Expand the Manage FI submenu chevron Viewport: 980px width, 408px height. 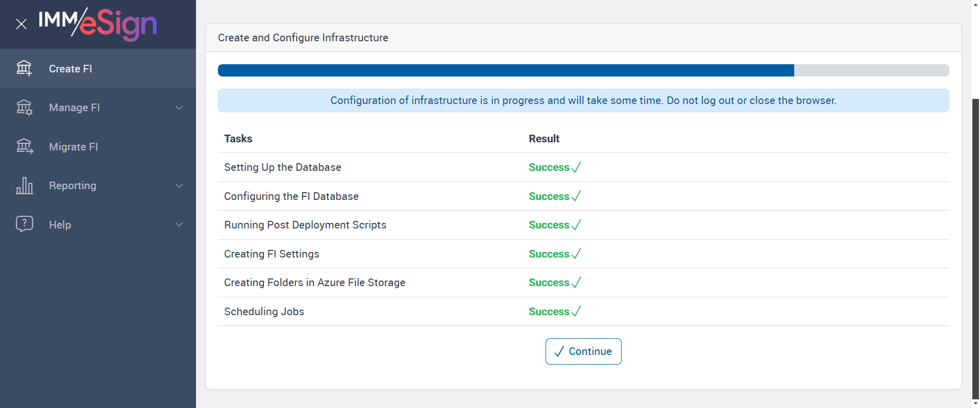pyautogui.click(x=179, y=108)
